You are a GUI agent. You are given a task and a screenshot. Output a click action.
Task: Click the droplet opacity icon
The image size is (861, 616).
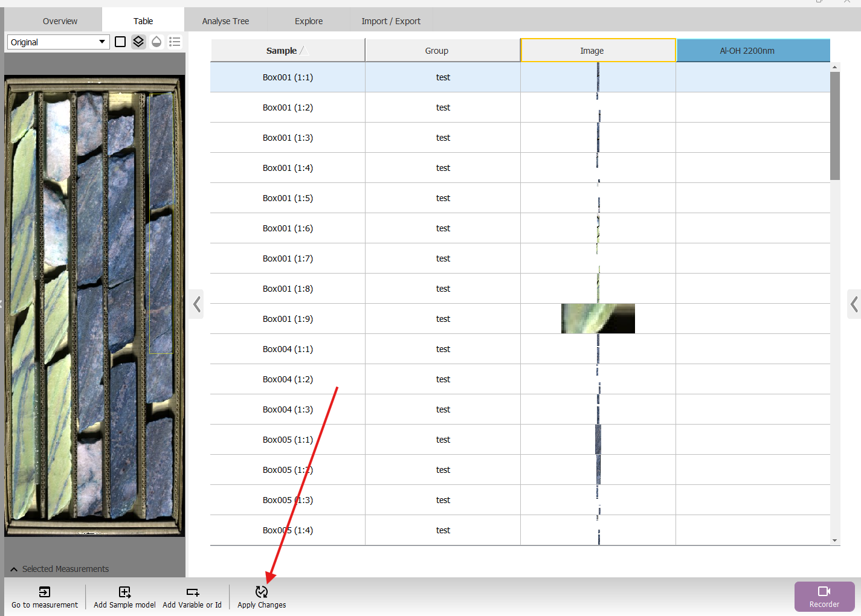point(156,42)
